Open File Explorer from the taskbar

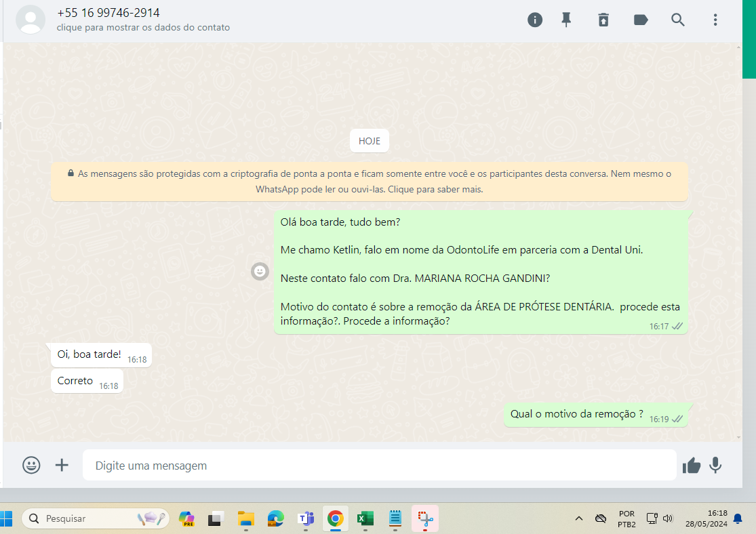click(246, 518)
